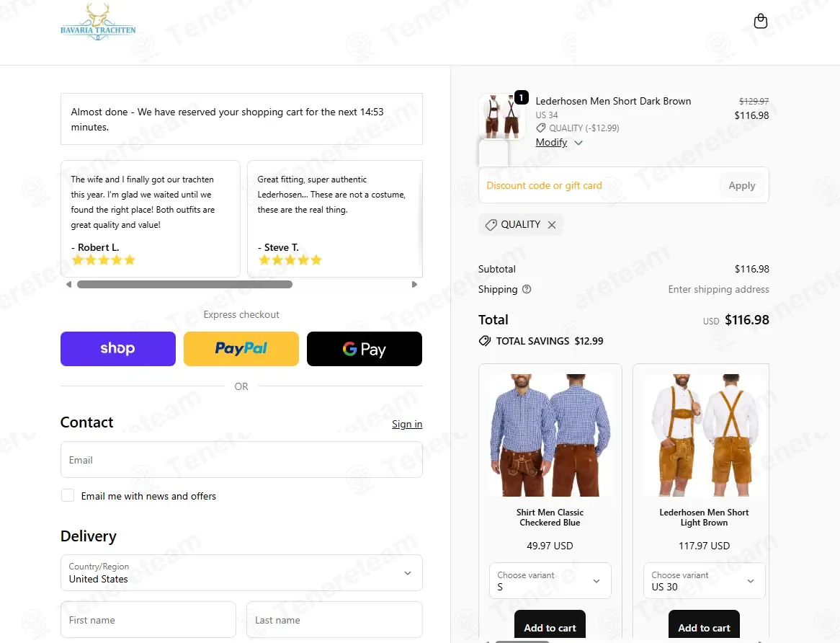Image resolution: width=840 pixels, height=643 pixels.
Task: Focus the Discount code or gift card field
Action: (x=600, y=185)
